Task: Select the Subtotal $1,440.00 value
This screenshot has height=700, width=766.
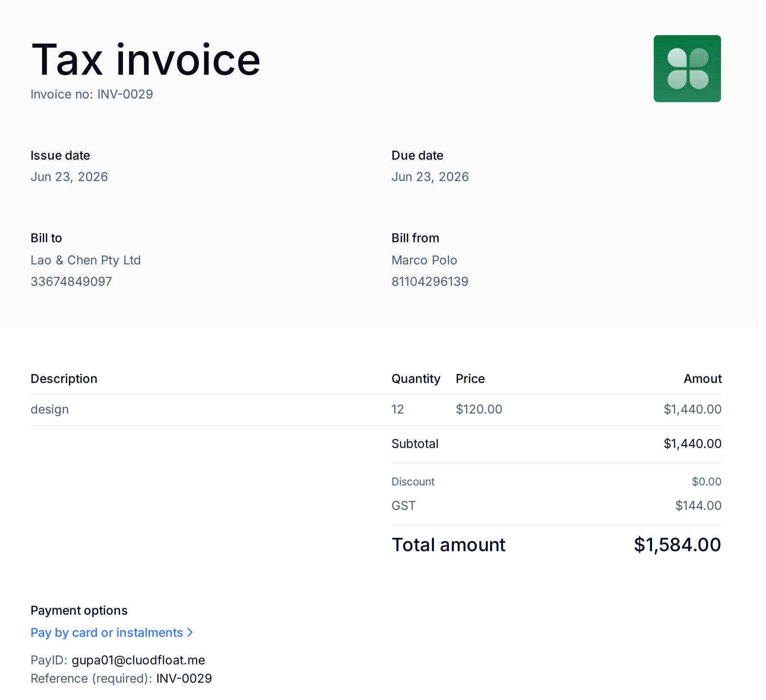Action: tap(693, 444)
